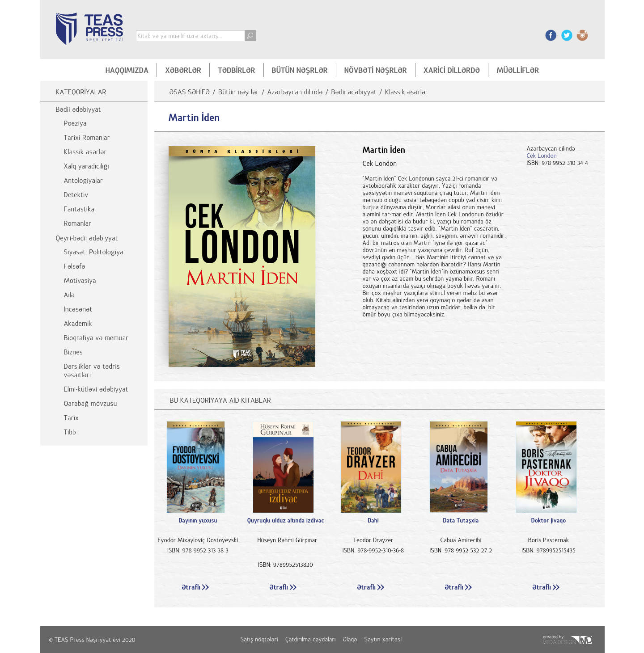This screenshot has height=653, width=644.
Task: Click Ətraflı under Hüseyn Rəhmi Gürpınar
Action: click(x=283, y=587)
